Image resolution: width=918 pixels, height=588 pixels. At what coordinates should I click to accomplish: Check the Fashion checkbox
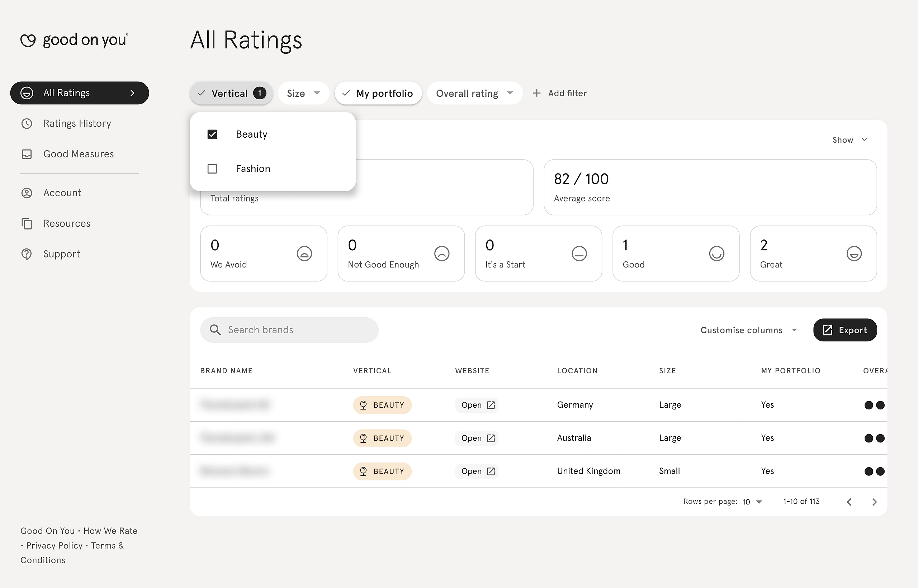(x=212, y=169)
